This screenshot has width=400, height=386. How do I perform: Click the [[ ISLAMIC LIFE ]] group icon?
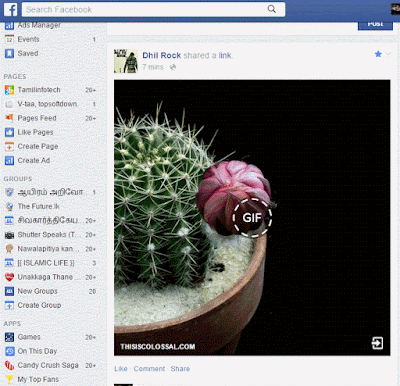tap(9, 263)
